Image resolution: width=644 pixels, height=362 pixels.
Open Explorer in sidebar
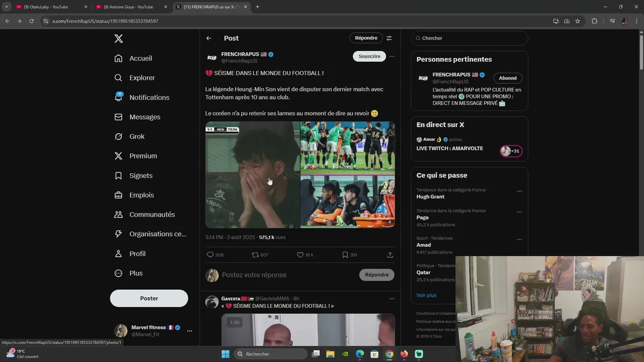[135, 78]
